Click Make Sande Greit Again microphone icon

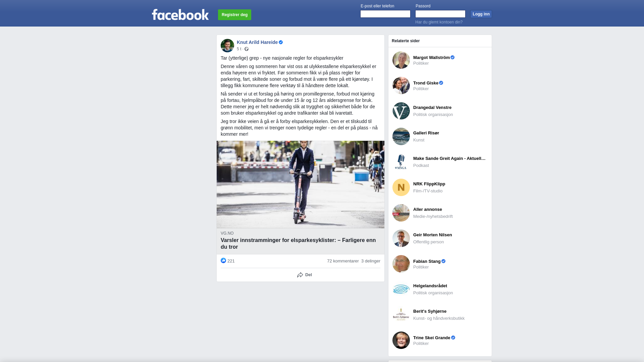coord(401,162)
